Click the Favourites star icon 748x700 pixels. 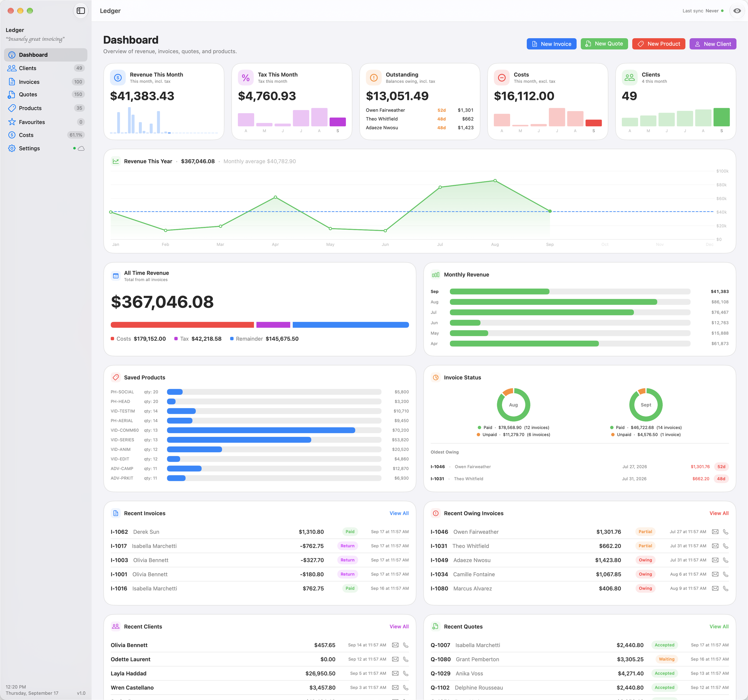[x=12, y=122]
